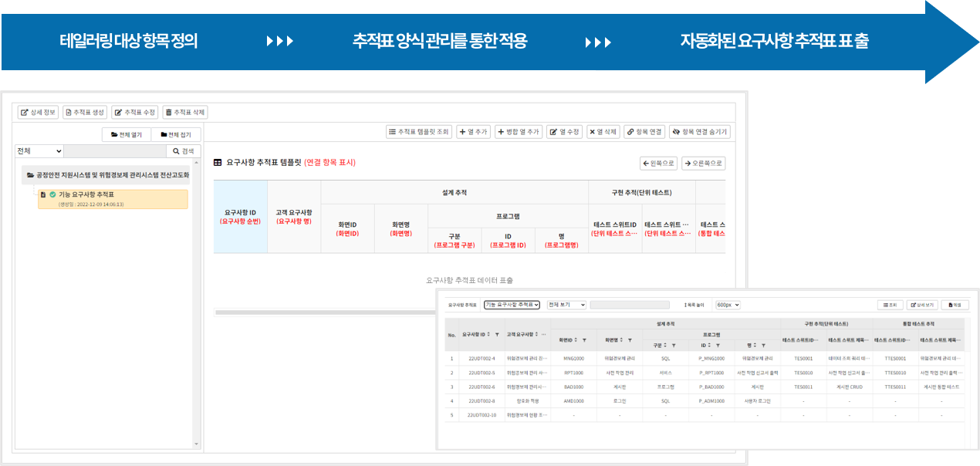Image resolution: width=980 pixels, height=466 pixels.
Task: Open 전체 보기 view dropdown
Action: (566, 305)
